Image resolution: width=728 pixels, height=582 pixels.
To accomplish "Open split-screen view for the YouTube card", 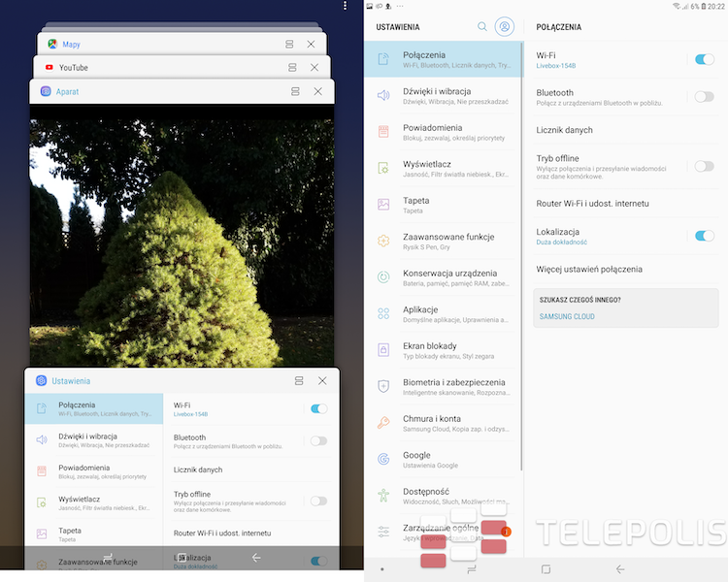I will [x=292, y=68].
